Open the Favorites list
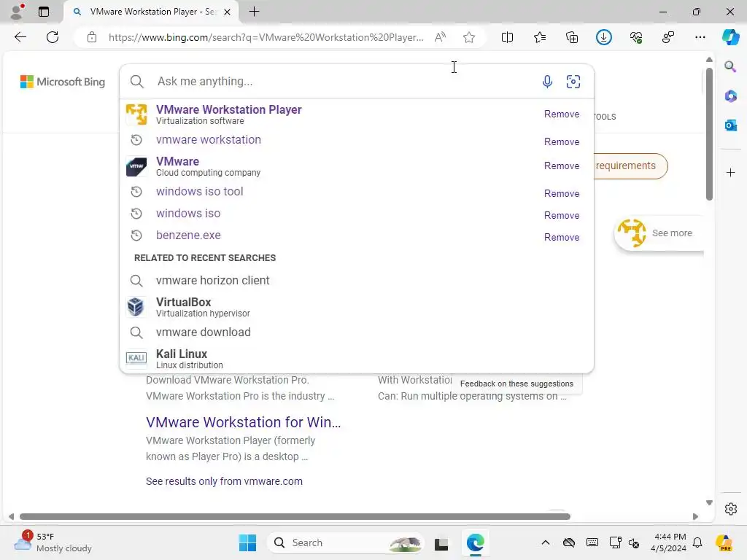This screenshot has width=747, height=560. (x=540, y=37)
